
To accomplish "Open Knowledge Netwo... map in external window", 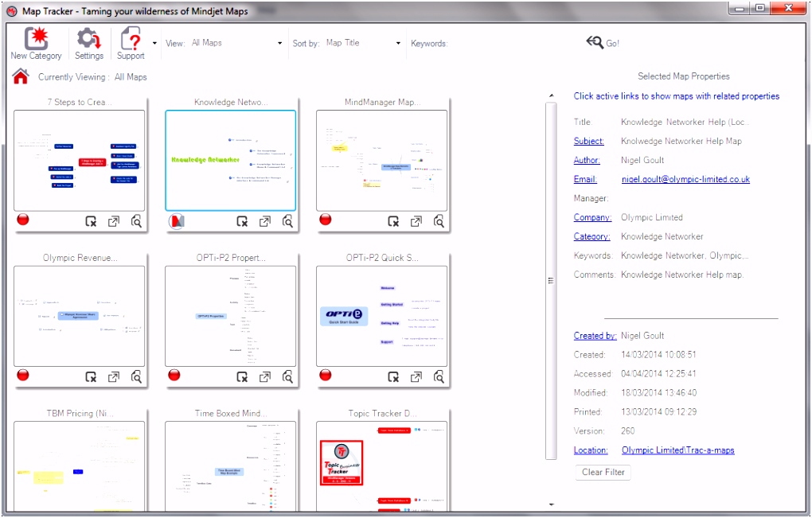I will [264, 221].
